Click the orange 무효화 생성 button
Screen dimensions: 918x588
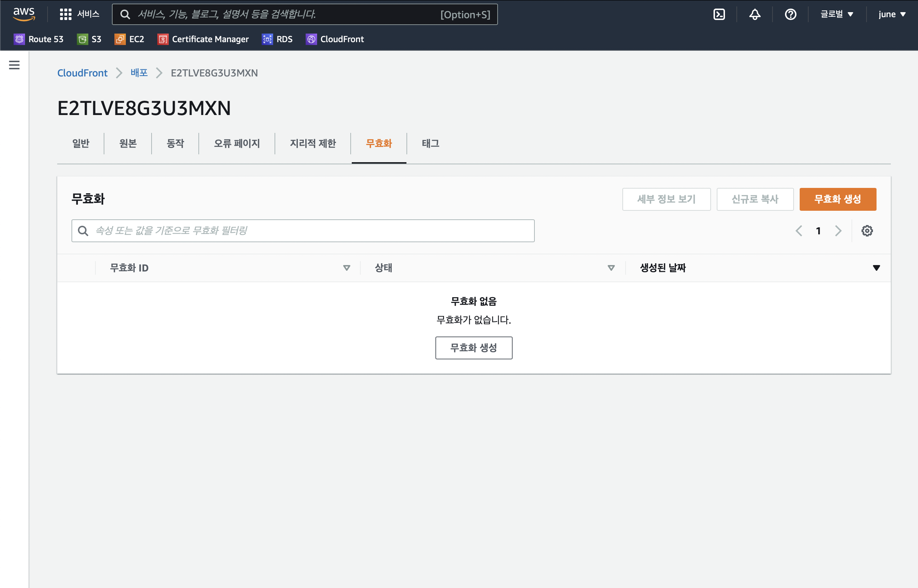click(x=838, y=199)
